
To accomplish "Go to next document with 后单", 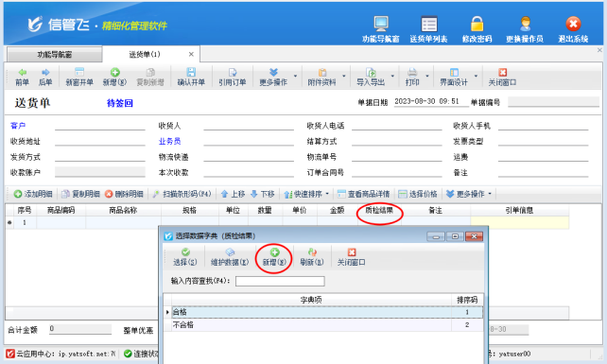I will [x=45, y=77].
